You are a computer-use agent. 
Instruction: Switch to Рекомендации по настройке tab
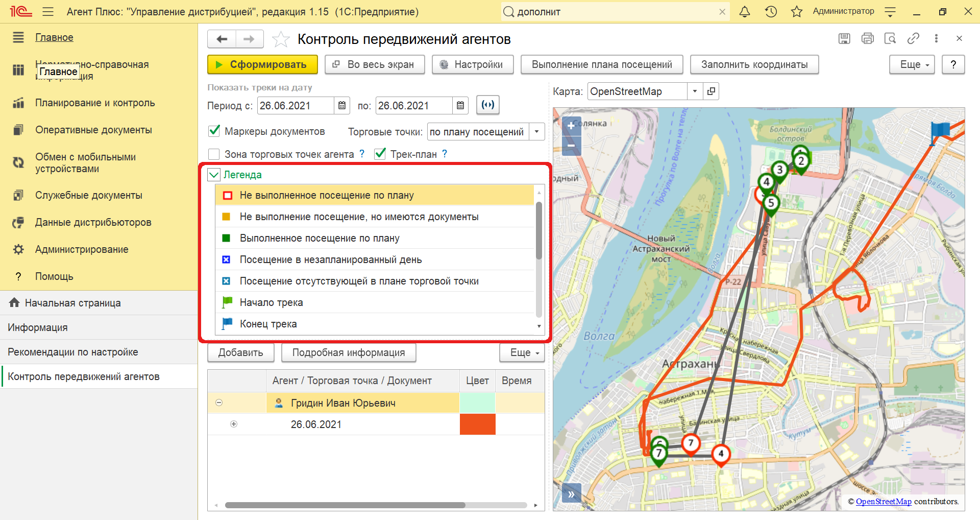click(99, 352)
